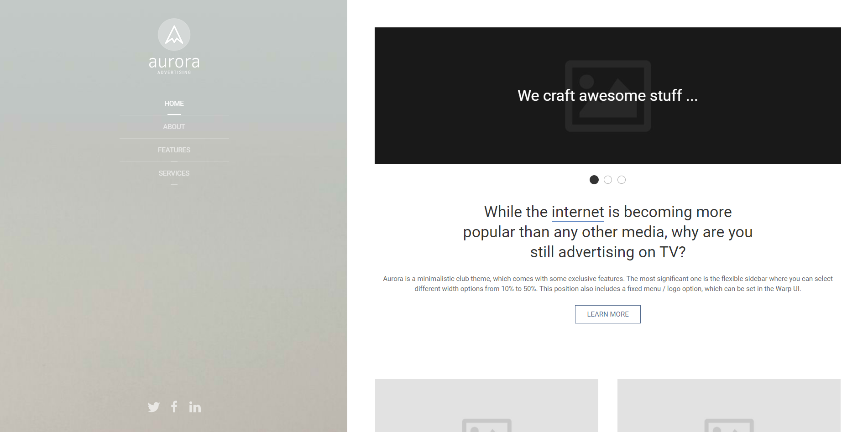The width and height of the screenshot is (868, 432).
Task: Open the left grey image thumbnail
Action: pyautogui.click(x=486, y=406)
